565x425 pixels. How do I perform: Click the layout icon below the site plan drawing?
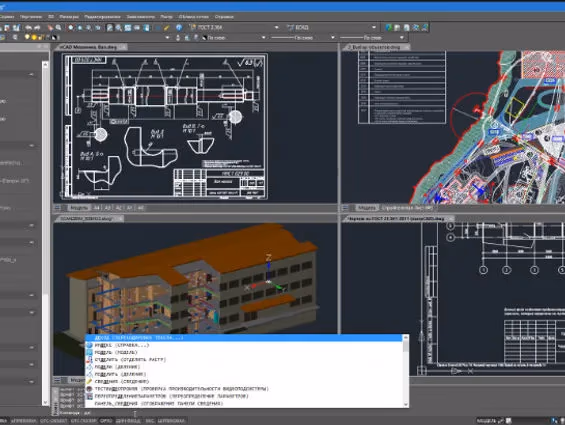pyautogui.click(x=345, y=208)
